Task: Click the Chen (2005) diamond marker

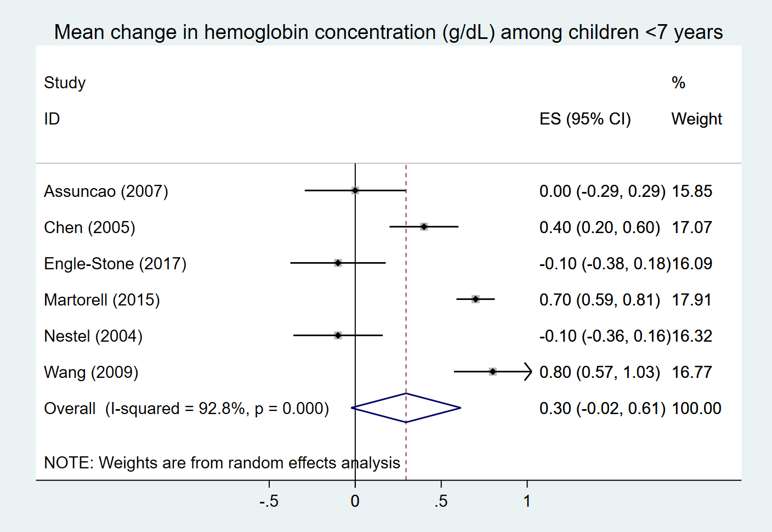Action: 424,227
